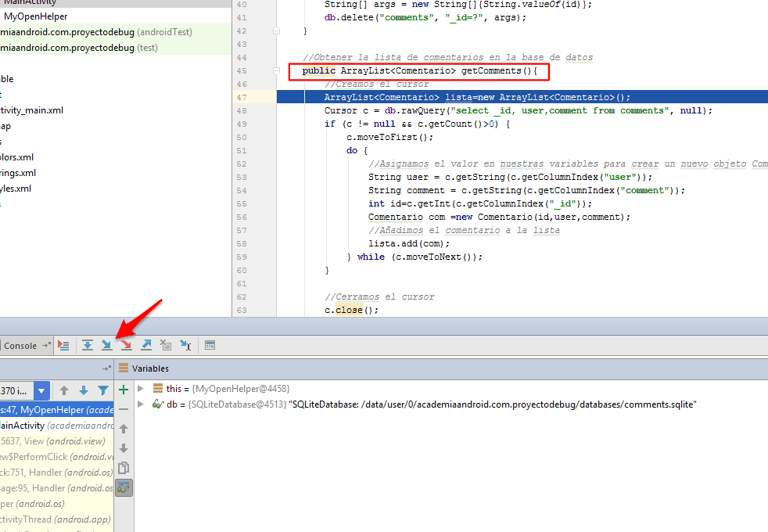Click the SQLiteDatabase path value text
The height and width of the screenshot is (532, 768).
(x=492, y=404)
